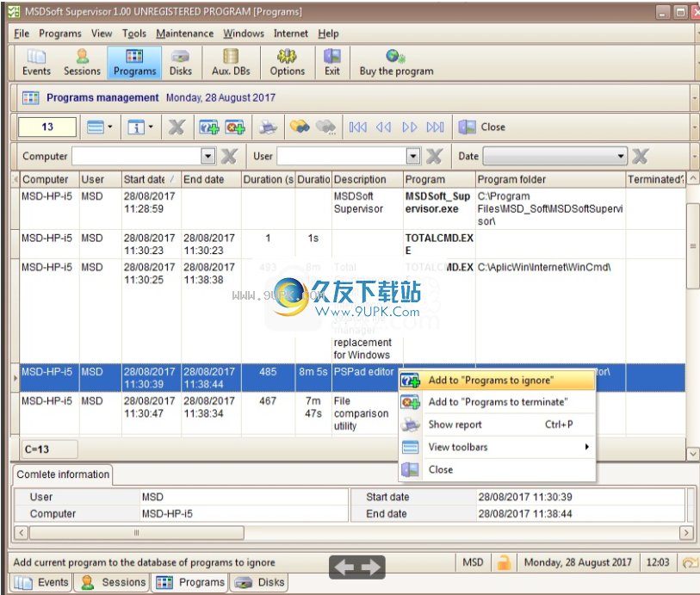Image resolution: width=700 pixels, height=595 pixels.
Task: Click the orange padlock status bar icon
Action: (x=504, y=562)
